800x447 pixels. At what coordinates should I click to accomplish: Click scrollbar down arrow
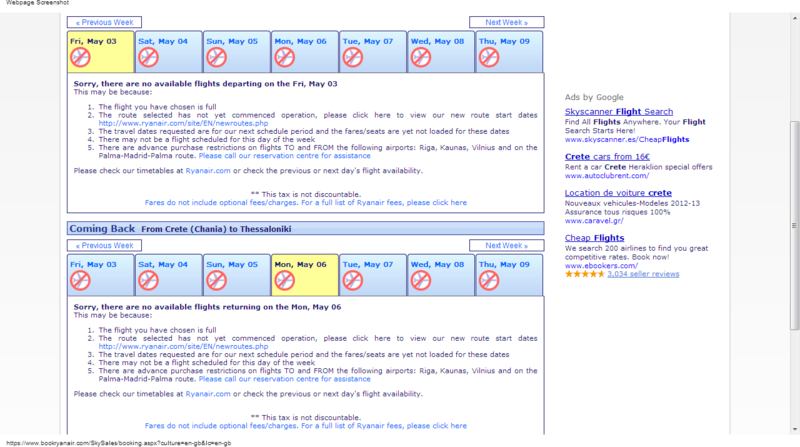794,430
